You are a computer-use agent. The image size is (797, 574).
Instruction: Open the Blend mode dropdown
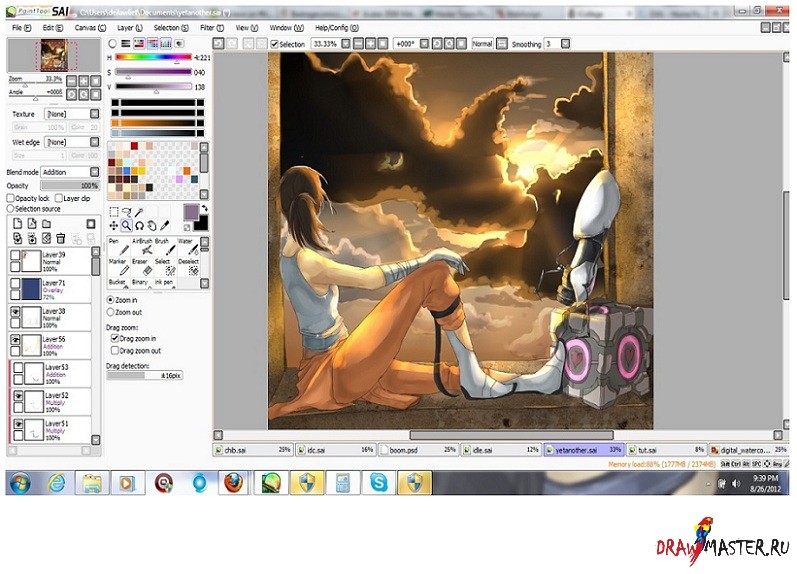point(95,172)
